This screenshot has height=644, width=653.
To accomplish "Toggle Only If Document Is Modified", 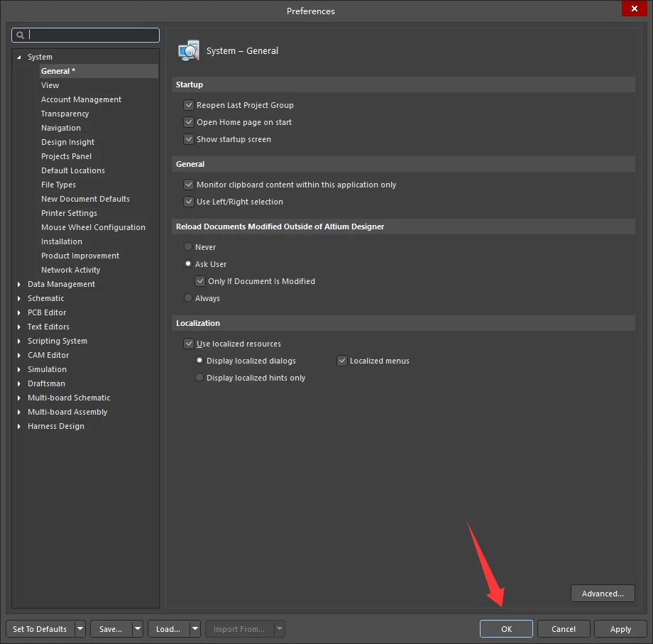I will coord(200,281).
